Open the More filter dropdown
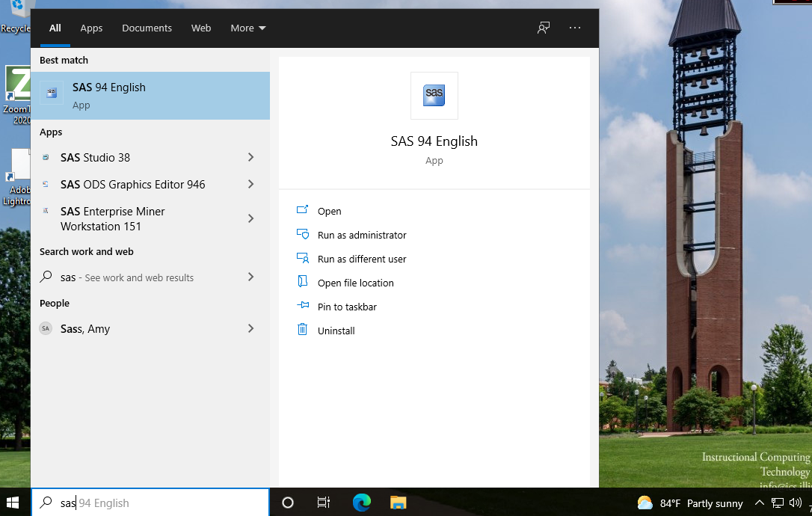812x516 pixels. point(248,28)
